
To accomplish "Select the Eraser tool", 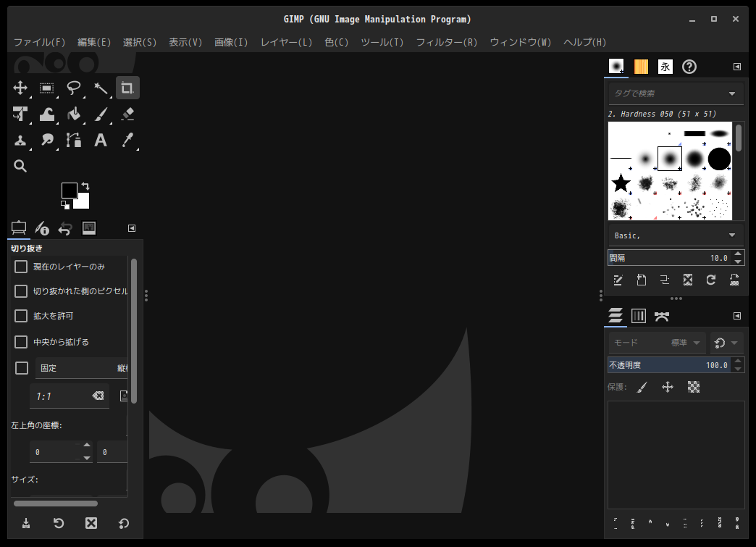I will coord(127,114).
